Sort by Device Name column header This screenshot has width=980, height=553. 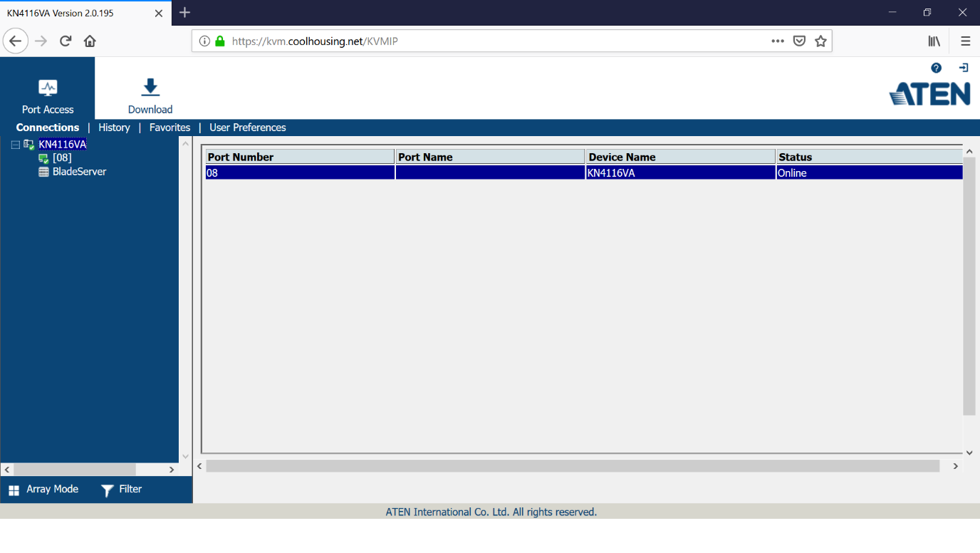[681, 157]
